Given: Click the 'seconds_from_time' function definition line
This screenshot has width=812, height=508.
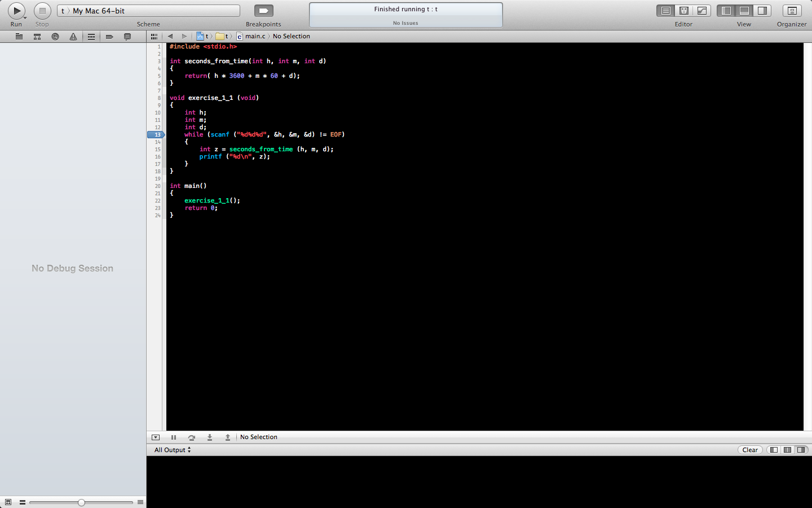Looking at the screenshot, I should click(248, 61).
